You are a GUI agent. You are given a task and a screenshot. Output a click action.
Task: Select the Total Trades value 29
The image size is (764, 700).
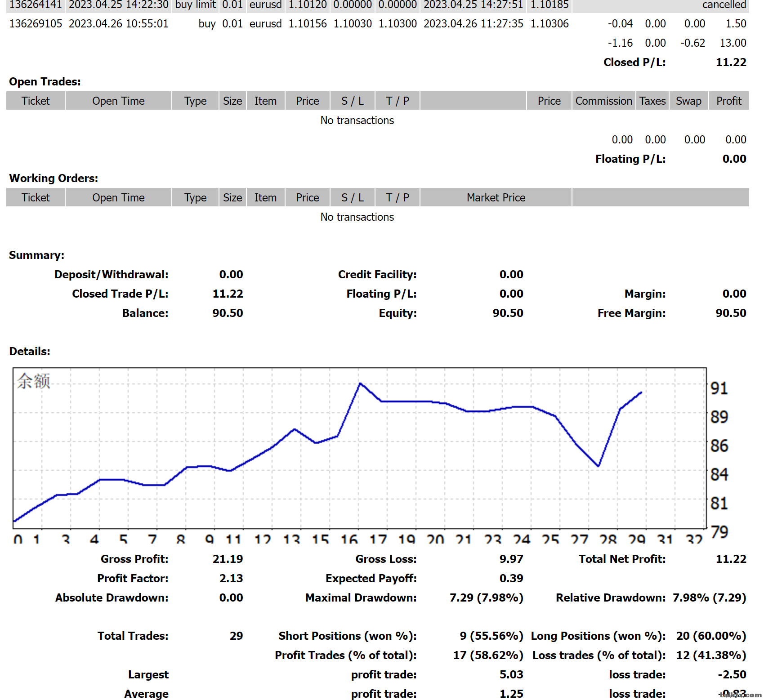pyautogui.click(x=236, y=636)
